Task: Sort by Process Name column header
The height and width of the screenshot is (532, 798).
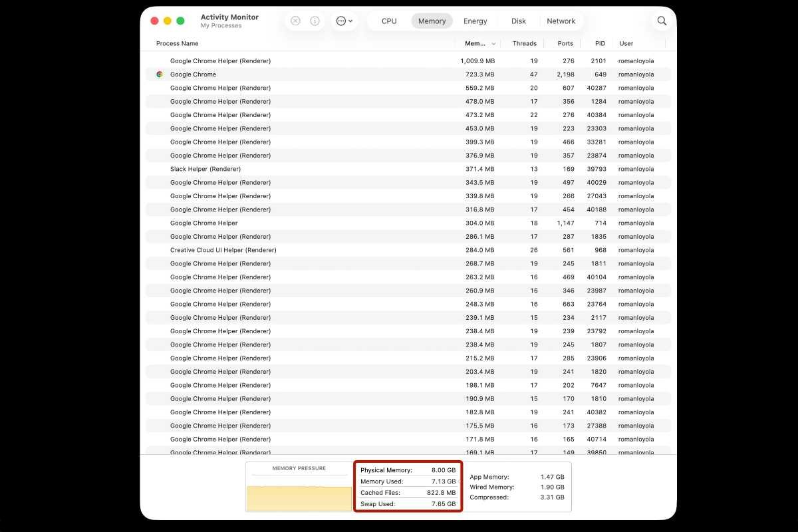Action: tap(178, 44)
